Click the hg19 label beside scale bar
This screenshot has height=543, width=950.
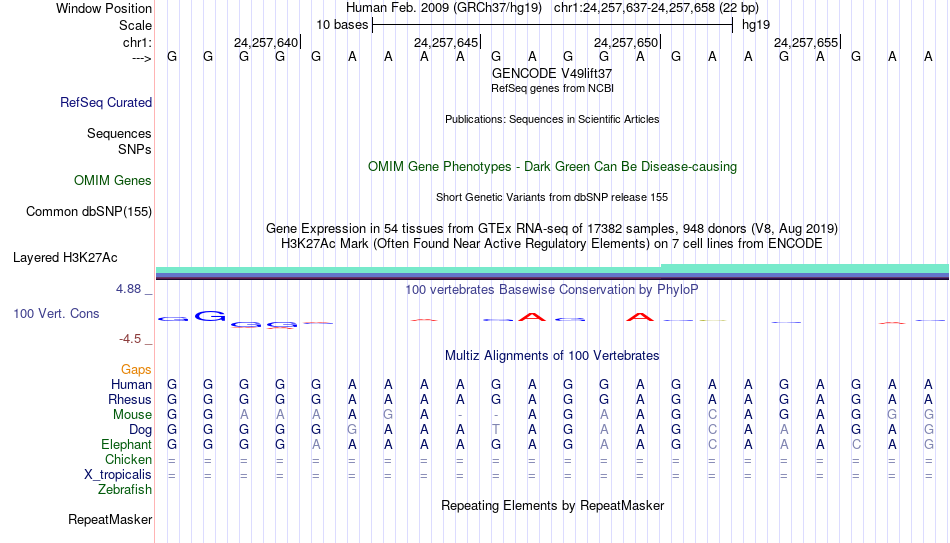click(756, 25)
